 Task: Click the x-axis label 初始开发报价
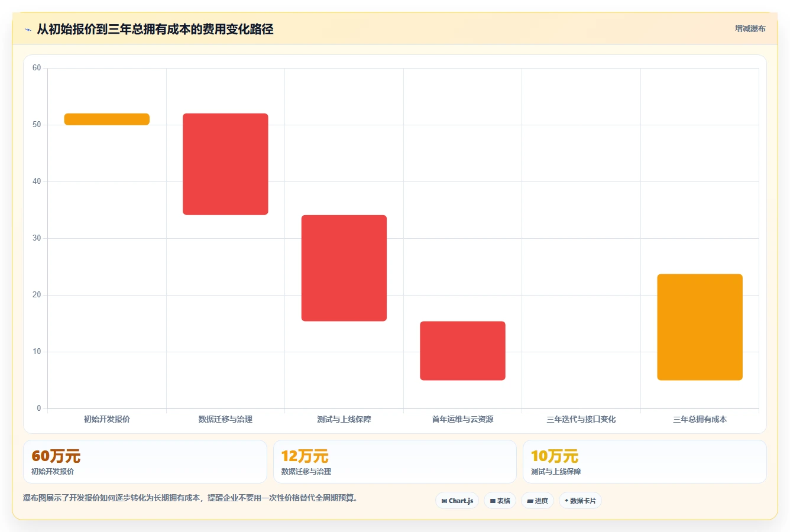pyautogui.click(x=107, y=419)
